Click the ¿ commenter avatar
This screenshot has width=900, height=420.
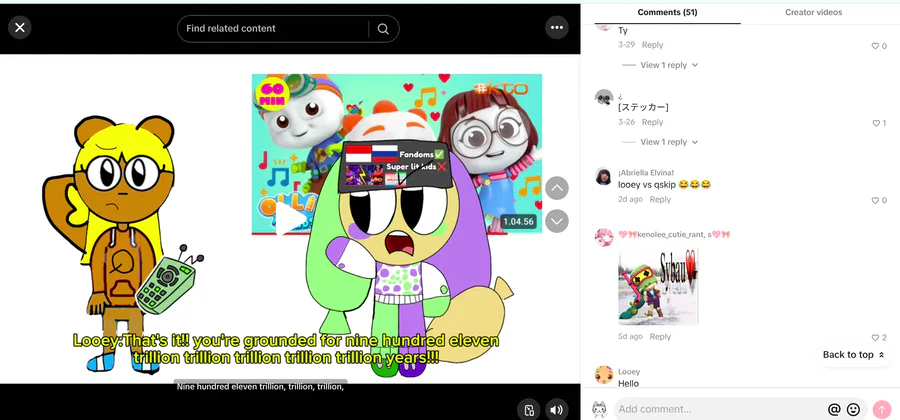(x=603, y=98)
